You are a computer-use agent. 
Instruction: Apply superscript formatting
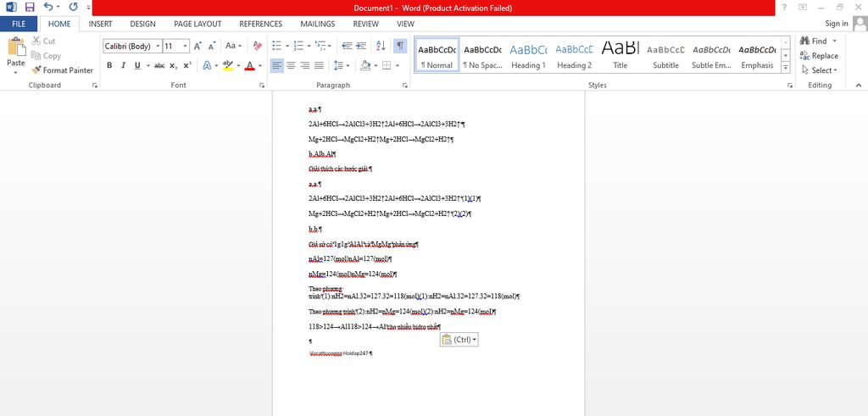pos(187,65)
